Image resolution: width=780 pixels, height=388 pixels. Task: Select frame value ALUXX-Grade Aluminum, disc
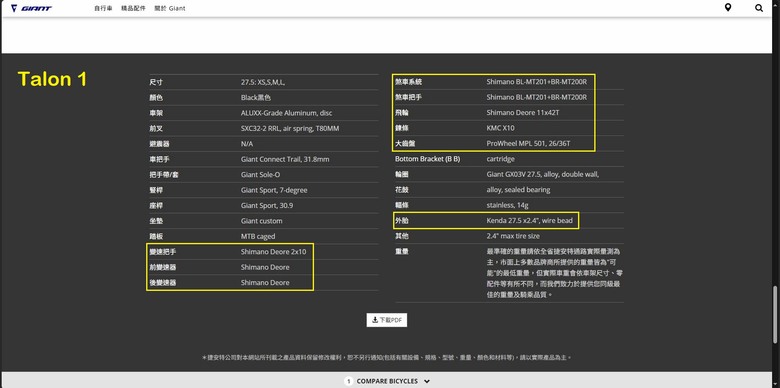[x=287, y=113]
